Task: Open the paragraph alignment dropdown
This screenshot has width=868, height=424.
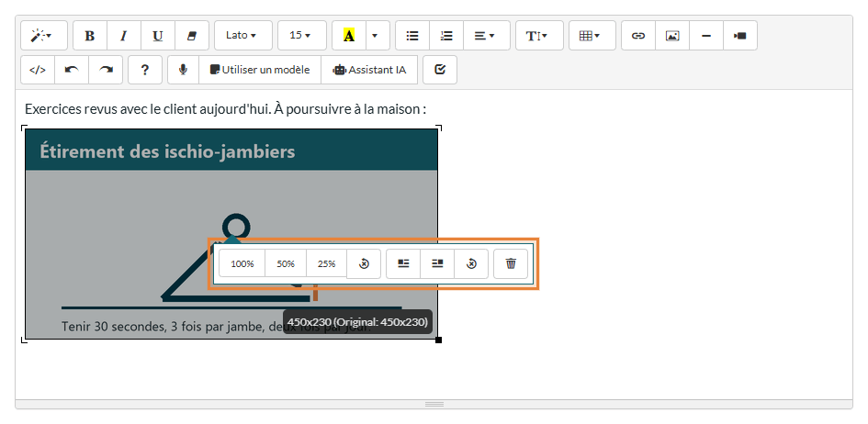Action: pyautogui.click(x=486, y=36)
